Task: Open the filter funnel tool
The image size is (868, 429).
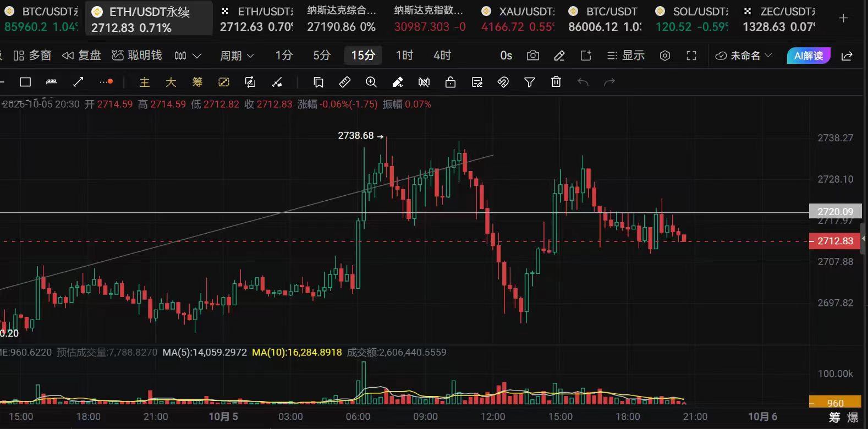Action: 530,82
